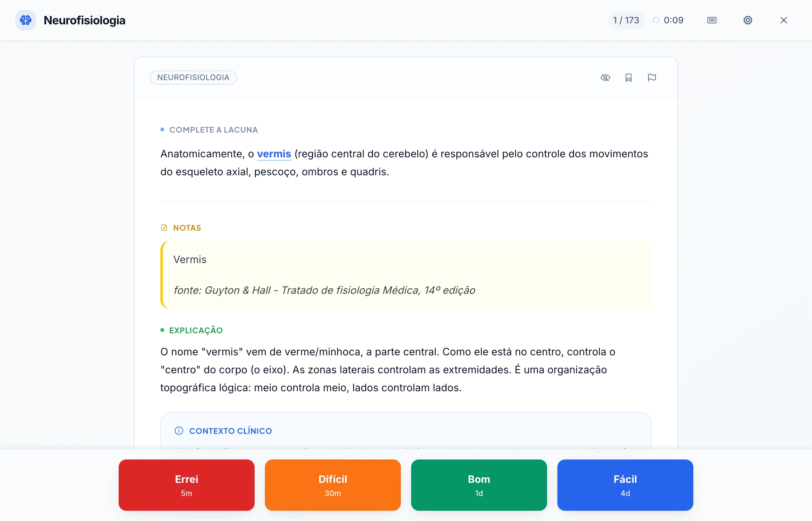Open the keyboard shortcuts icon in top bar
This screenshot has height=521, width=812.
tap(712, 20)
